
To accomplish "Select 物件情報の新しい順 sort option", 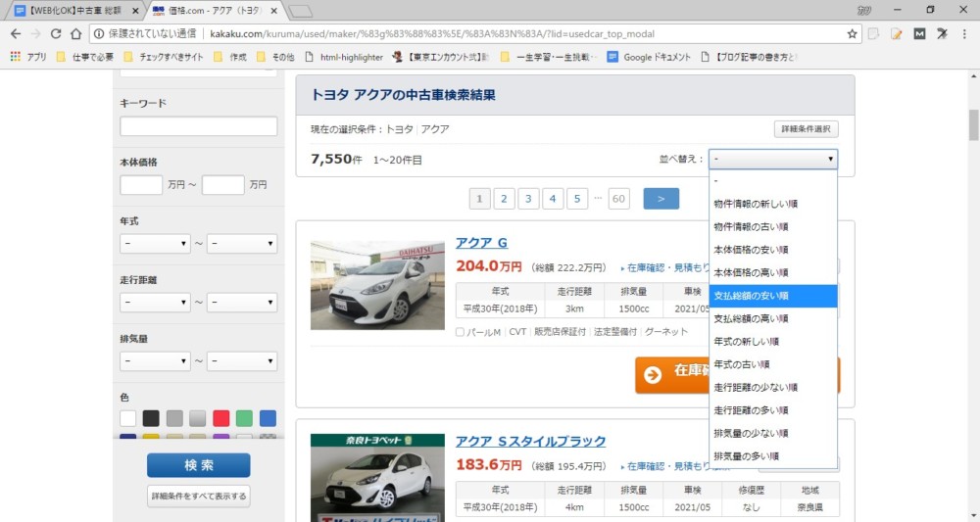I will [773, 204].
